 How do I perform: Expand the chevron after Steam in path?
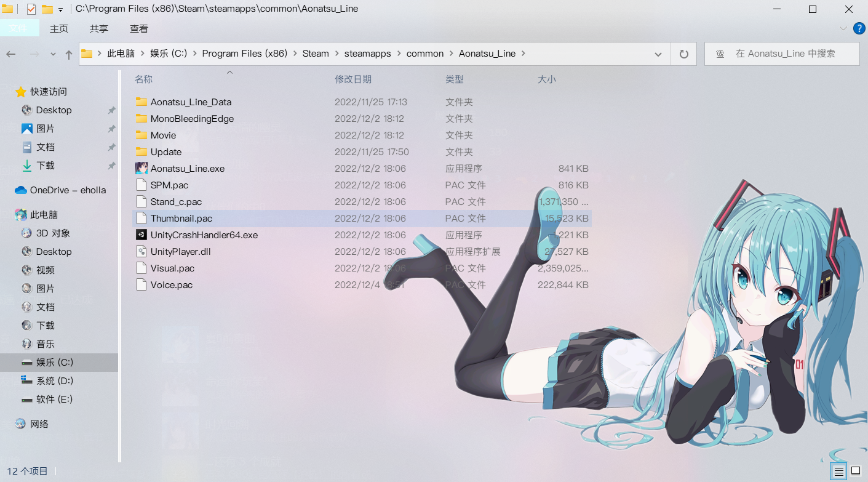click(x=336, y=54)
